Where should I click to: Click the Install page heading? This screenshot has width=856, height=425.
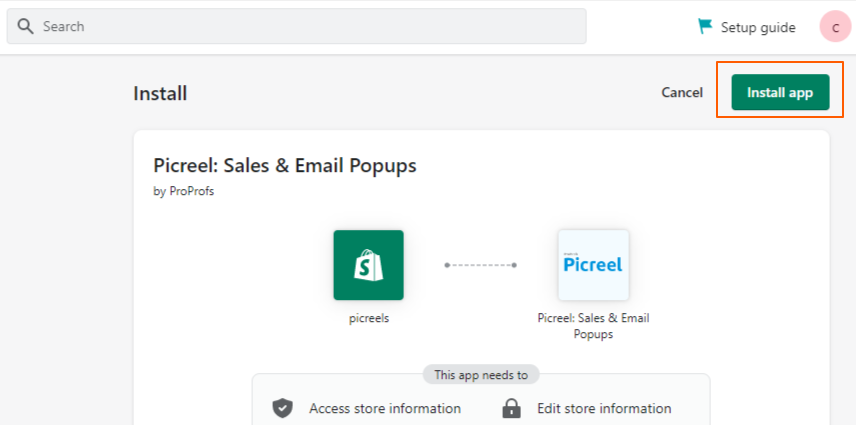coord(160,93)
